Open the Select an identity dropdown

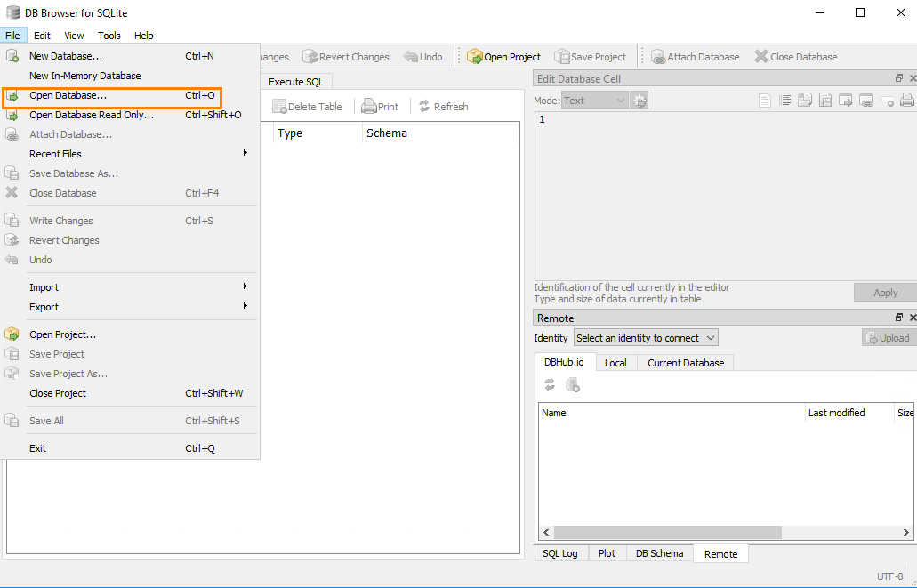[647, 338]
